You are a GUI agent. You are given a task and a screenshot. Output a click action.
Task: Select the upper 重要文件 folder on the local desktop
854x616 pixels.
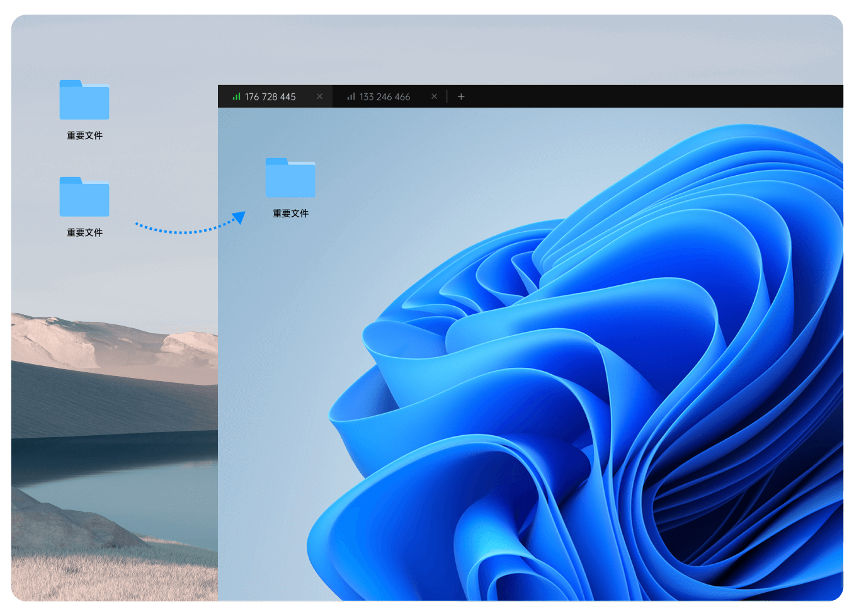click(84, 100)
